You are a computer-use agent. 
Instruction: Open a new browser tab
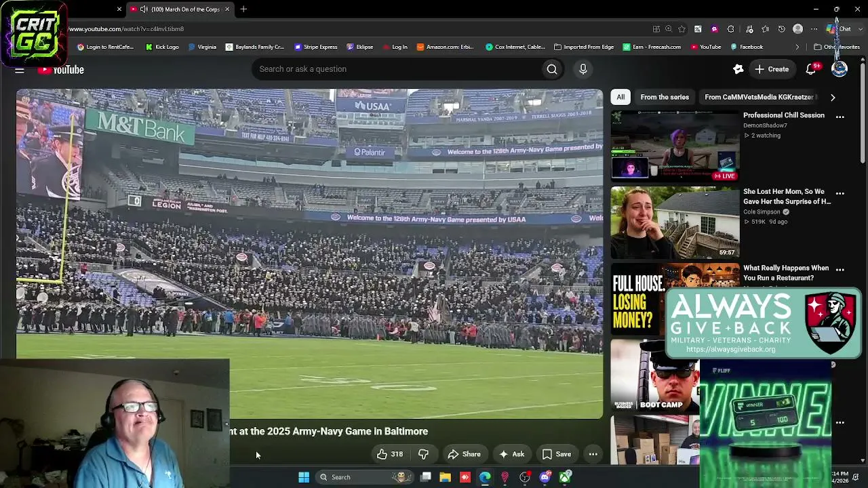pyautogui.click(x=243, y=9)
